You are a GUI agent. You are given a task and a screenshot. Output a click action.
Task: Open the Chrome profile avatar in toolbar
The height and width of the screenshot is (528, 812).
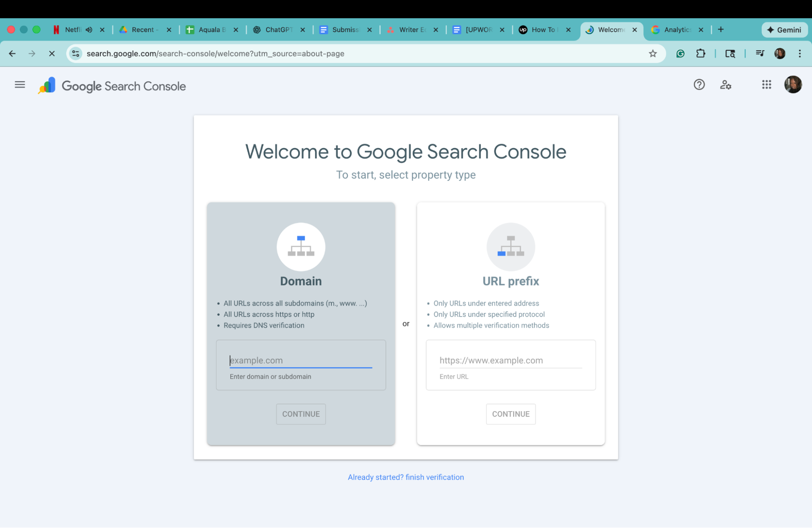(x=780, y=54)
